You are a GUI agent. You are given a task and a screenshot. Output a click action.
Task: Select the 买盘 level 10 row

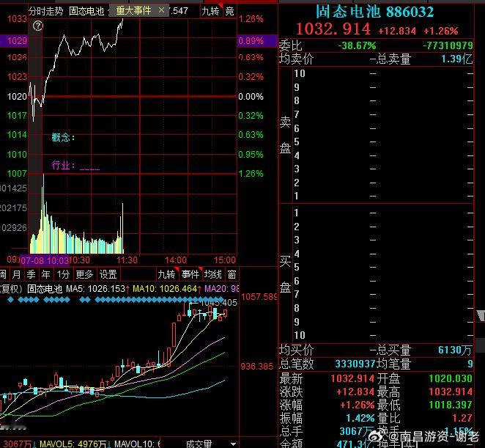(383, 335)
